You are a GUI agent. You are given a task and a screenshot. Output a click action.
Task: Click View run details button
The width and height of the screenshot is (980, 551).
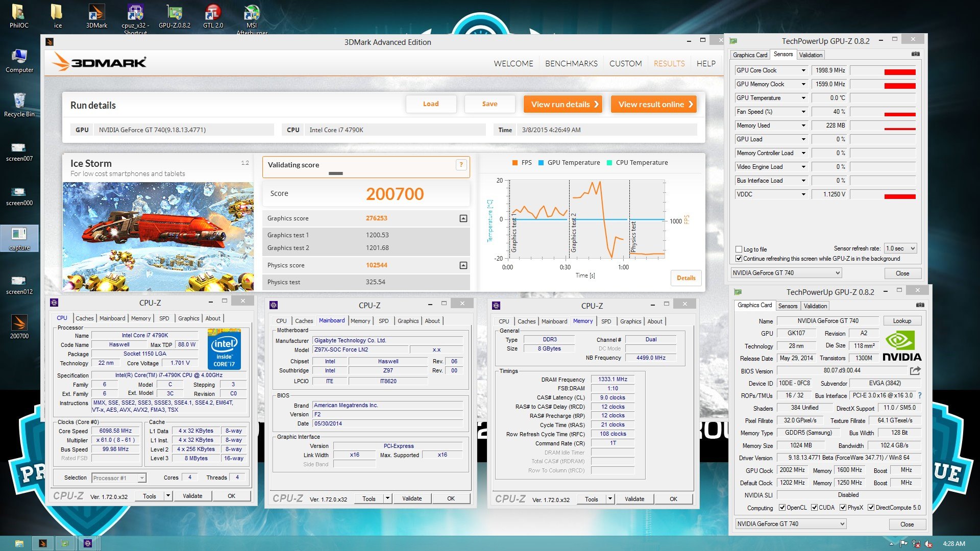coord(563,104)
